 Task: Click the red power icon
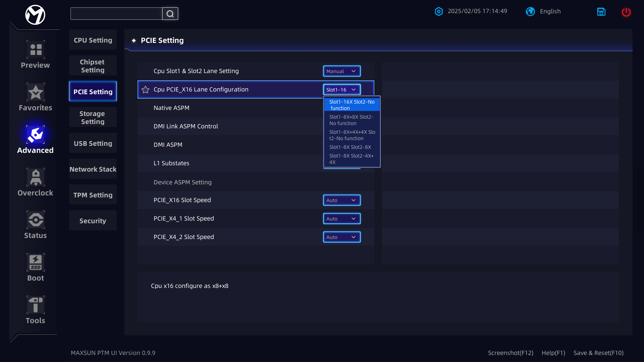pos(626,12)
